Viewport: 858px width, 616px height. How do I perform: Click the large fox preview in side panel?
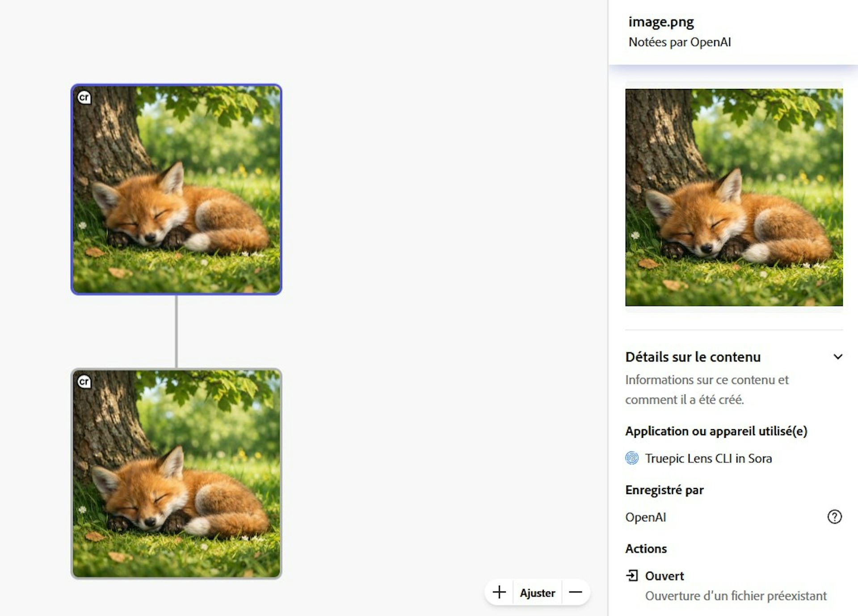pos(734,197)
